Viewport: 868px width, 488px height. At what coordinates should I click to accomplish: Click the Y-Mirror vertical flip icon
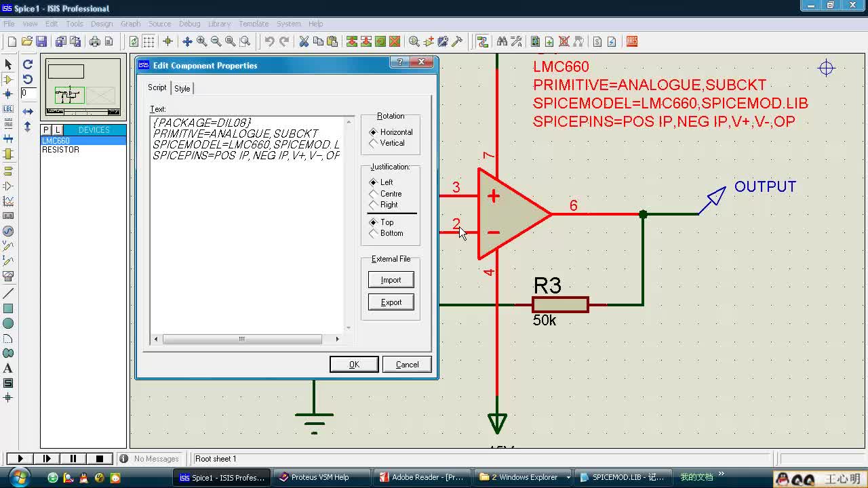pyautogui.click(x=28, y=126)
